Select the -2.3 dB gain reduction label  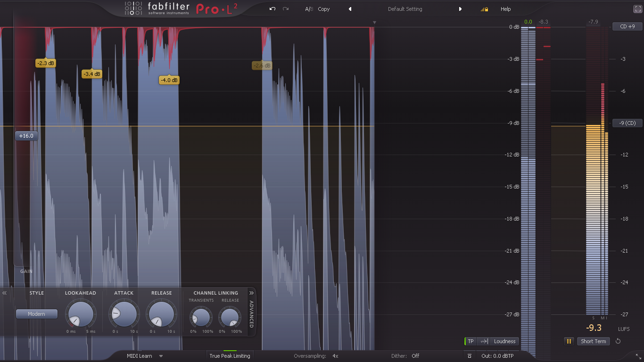click(x=46, y=63)
